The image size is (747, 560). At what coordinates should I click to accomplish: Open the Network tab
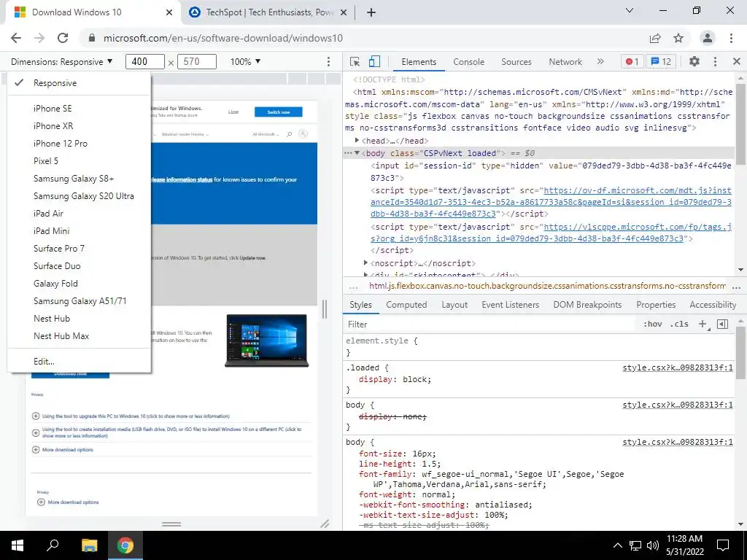pos(565,61)
